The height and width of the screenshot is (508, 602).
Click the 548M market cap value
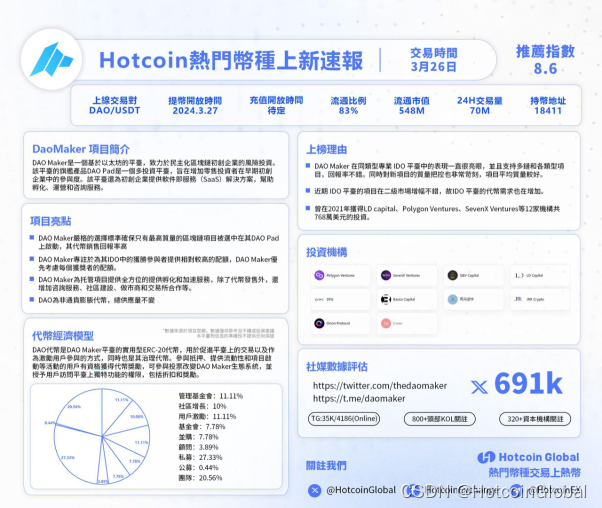412,111
